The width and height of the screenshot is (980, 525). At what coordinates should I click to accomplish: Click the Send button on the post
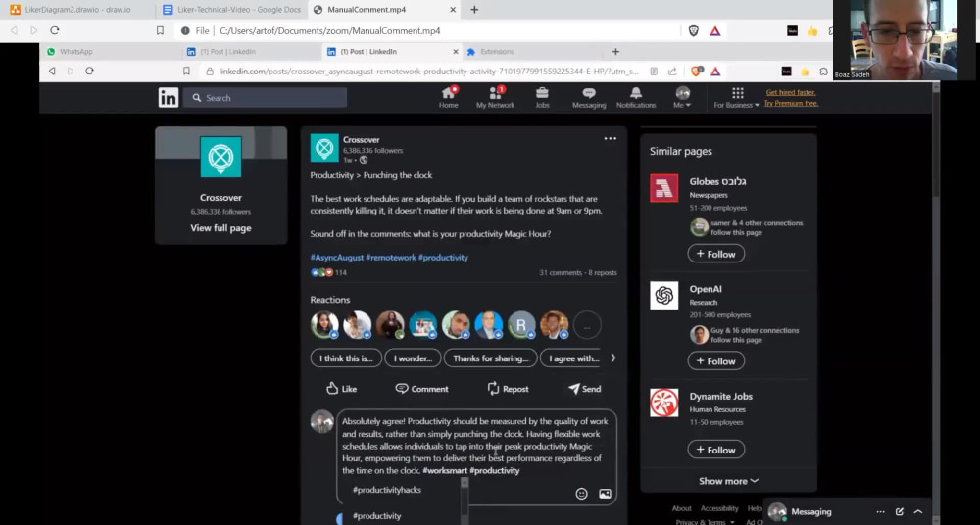coord(584,389)
